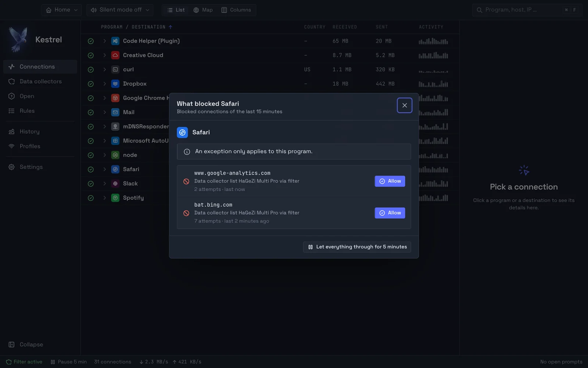Expand the curl row chevron
Viewport: 588px width, 368px height.
tap(104, 70)
